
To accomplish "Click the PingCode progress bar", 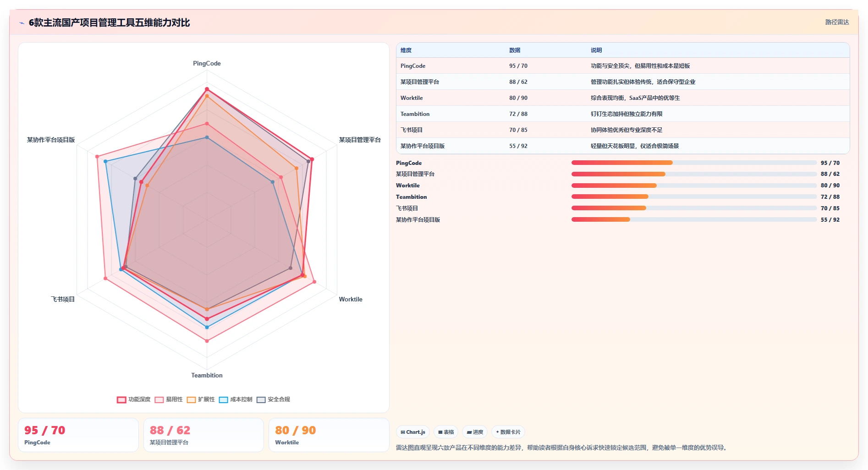I will (694, 163).
